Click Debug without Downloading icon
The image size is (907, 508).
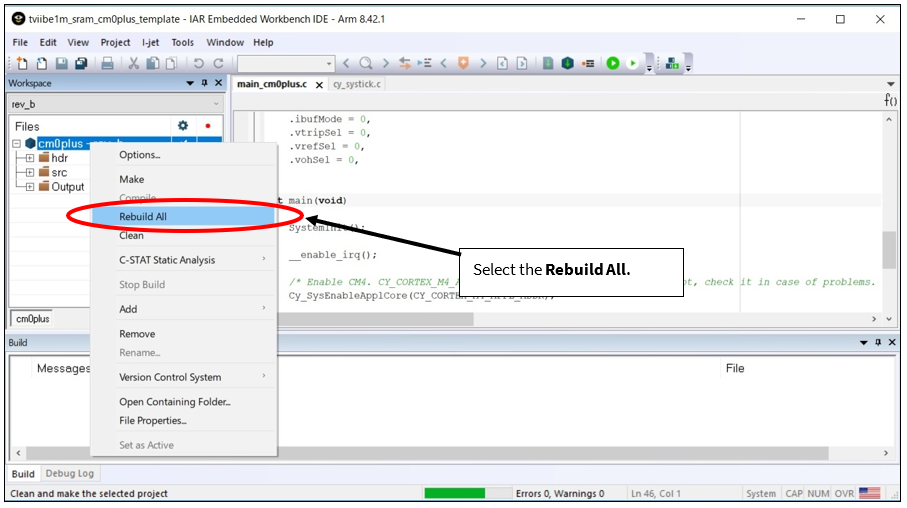[633, 63]
